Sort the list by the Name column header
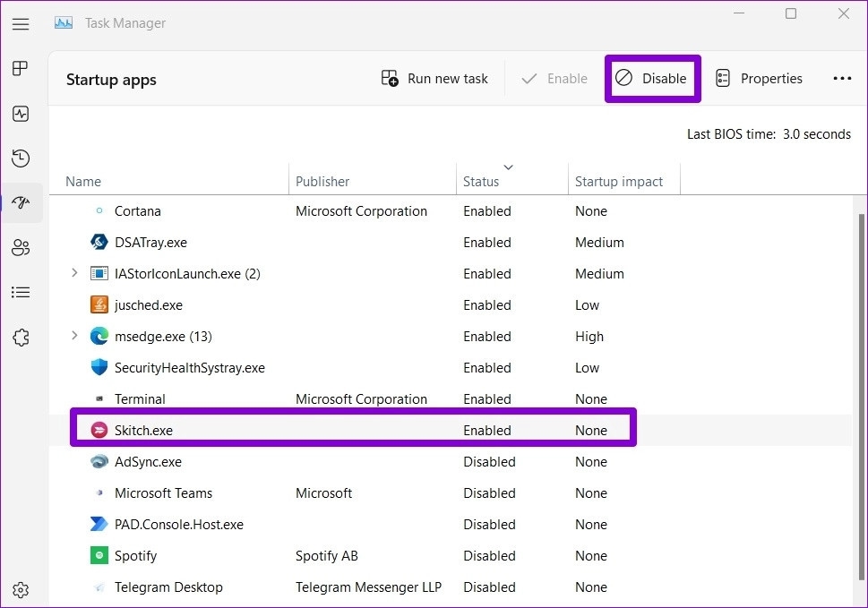The width and height of the screenshot is (868, 608). [82, 181]
